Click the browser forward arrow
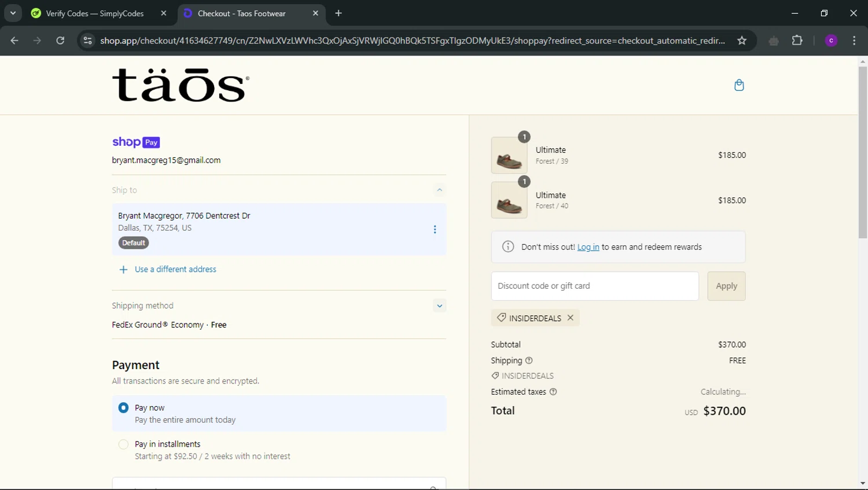The image size is (868, 490). [37, 40]
